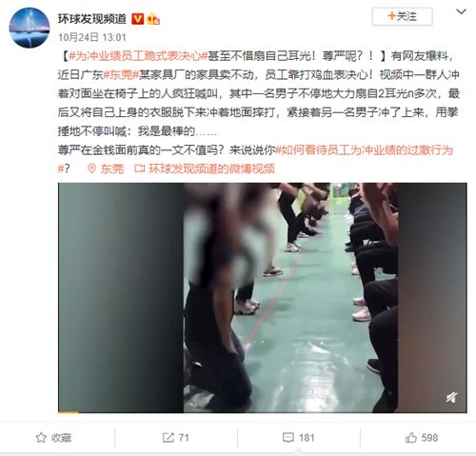This screenshot has height=456, width=476.
Task: Click the 东莞 location pin icon
Action: click(91, 169)
